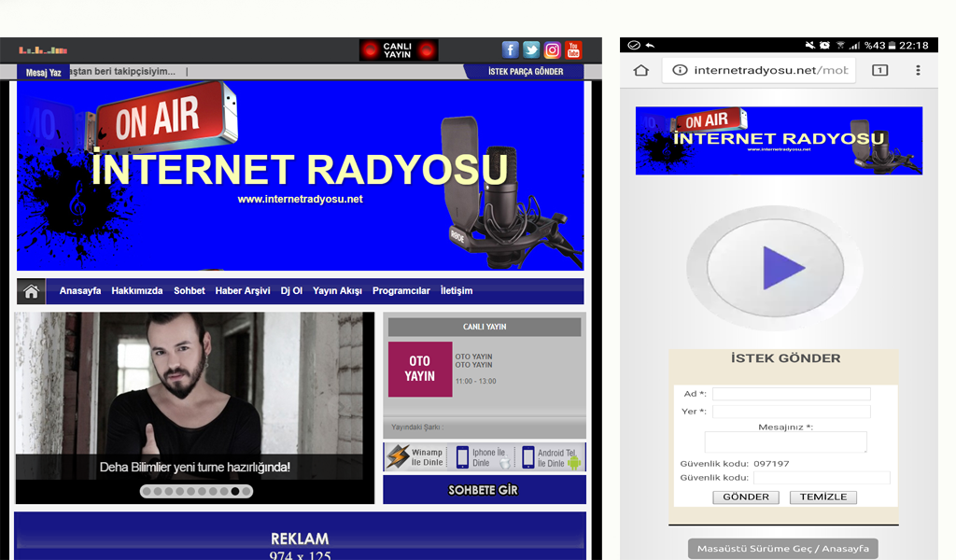The height and width of the screenshot is (560, 956).
Task: Open the mobile browser three-dot menu
Action: (918, 71)
